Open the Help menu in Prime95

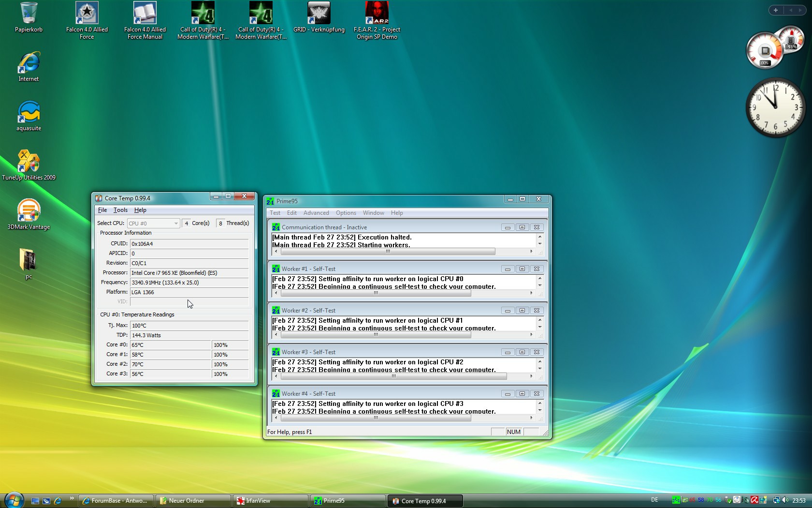click(x=397, y=213)
